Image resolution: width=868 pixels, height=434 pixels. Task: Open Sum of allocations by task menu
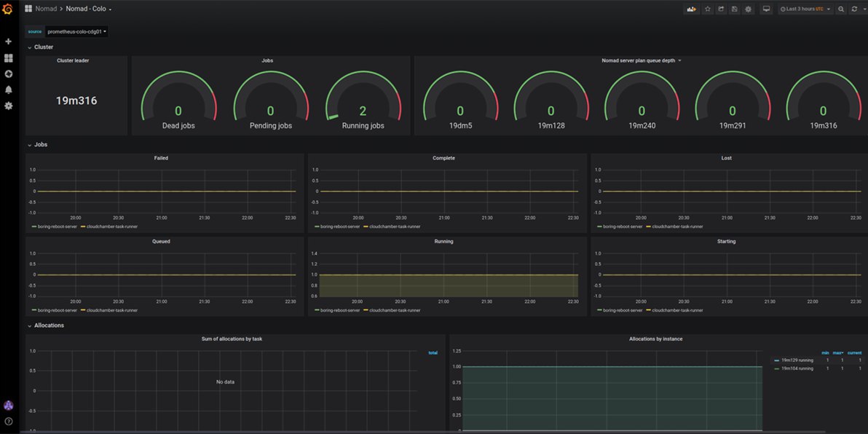click(232, 339)
